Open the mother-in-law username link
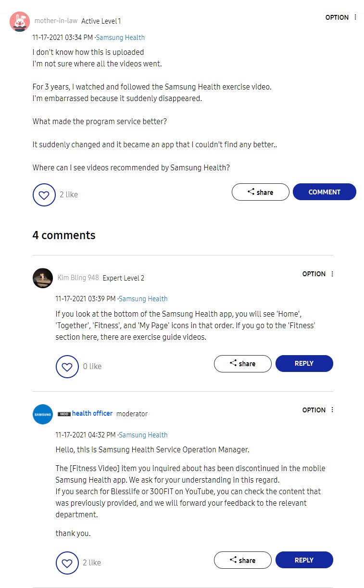Viewport: 364px width, 588px height. click(x=56, y=21)
